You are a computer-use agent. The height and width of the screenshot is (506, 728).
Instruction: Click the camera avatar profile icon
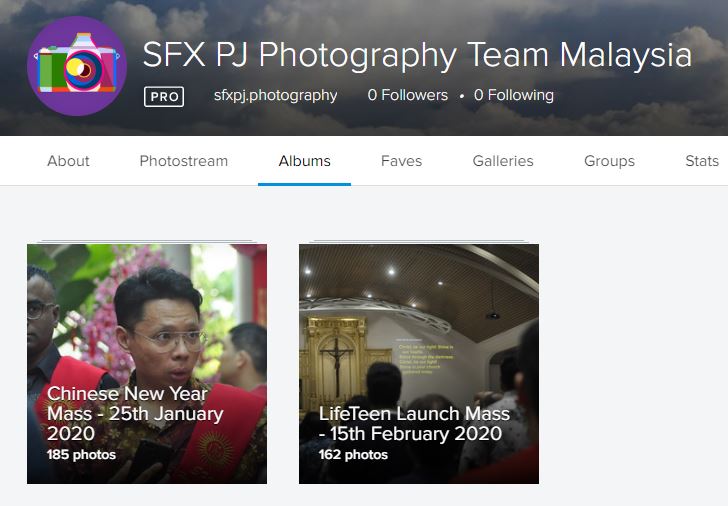tap(76, 66)
